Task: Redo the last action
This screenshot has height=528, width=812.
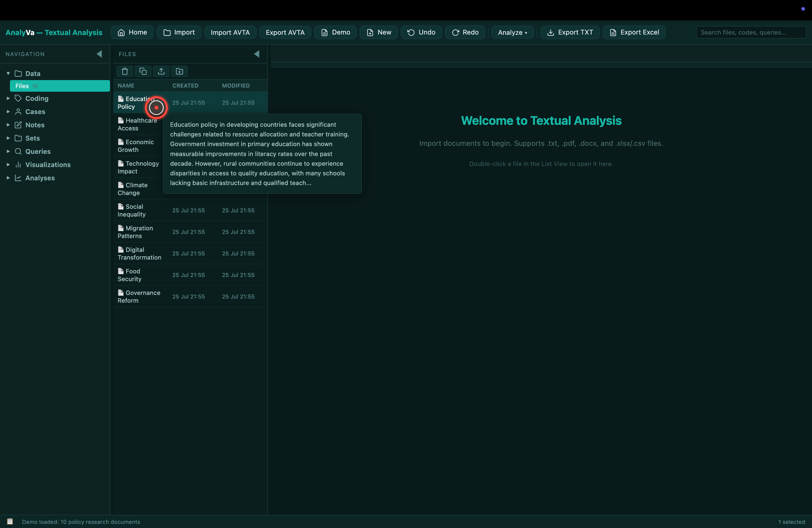Action: coord(465,32)
